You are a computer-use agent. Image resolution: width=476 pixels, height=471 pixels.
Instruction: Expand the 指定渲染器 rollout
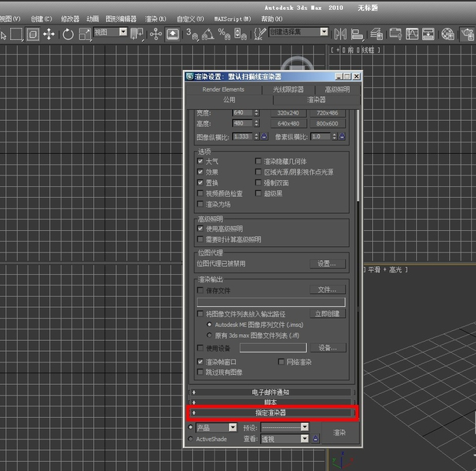pos(270,413)
